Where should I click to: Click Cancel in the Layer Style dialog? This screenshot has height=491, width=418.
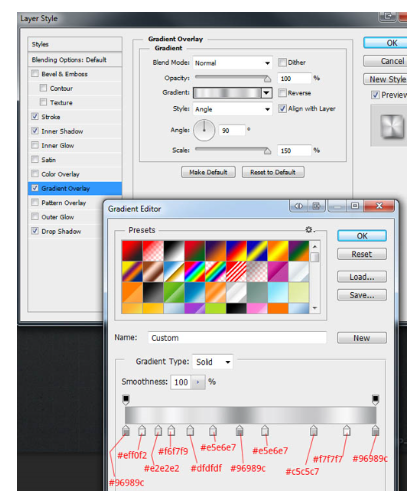point(385,61)
